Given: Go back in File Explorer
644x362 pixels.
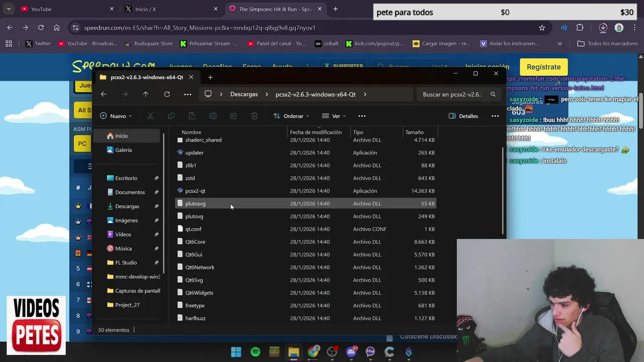Looking at the screenshot, I should click(x=104, y=94).
